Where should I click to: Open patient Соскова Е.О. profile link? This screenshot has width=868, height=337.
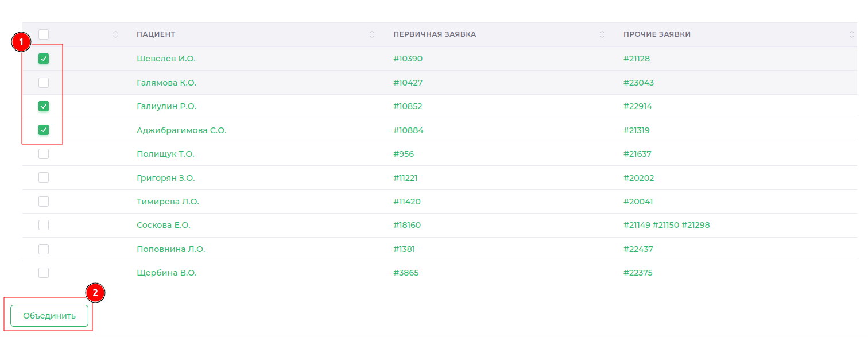[163, 225]
